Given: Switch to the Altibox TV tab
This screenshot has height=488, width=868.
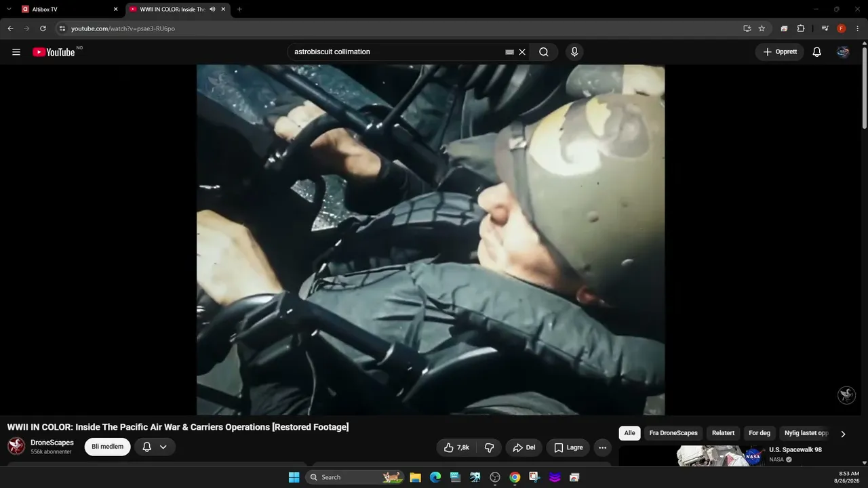Looking at the screenshot, I should coord(68,9).
